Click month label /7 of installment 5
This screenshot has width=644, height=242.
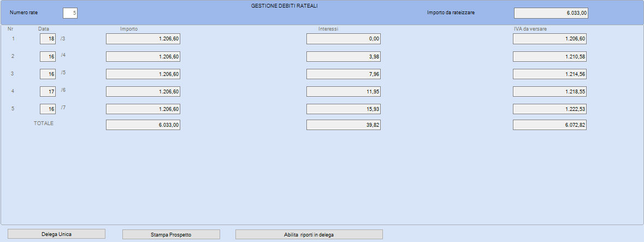[63, 107]
